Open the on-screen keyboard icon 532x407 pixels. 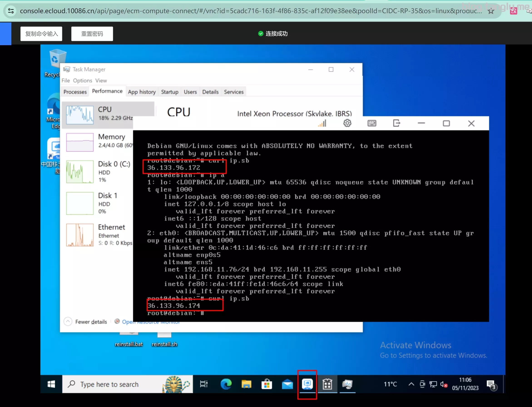pyautogui.click(x=372, y=123)
